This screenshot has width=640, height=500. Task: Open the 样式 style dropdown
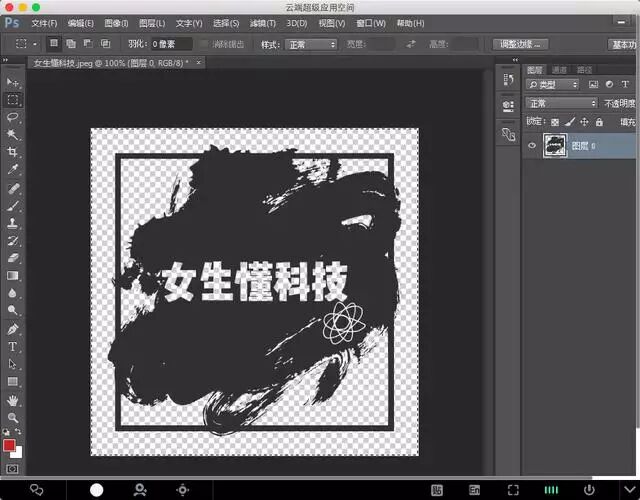[x=311, y=44]
